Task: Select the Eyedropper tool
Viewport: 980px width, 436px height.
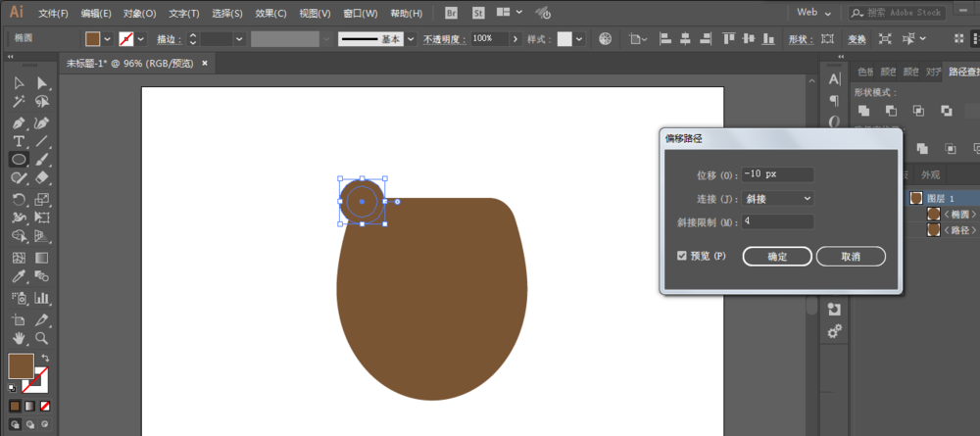Action: point(19,276)
